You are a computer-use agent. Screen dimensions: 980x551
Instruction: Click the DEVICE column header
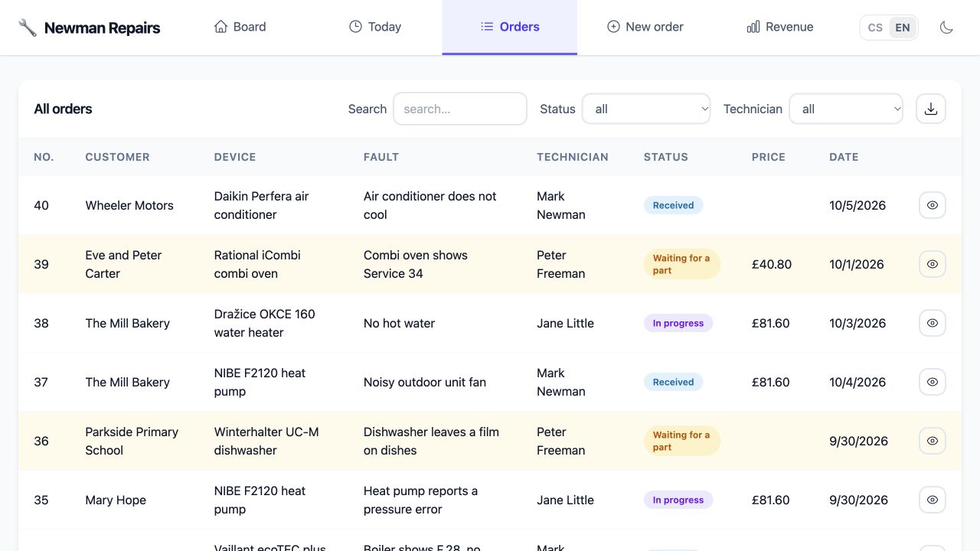tap(235, 157)
